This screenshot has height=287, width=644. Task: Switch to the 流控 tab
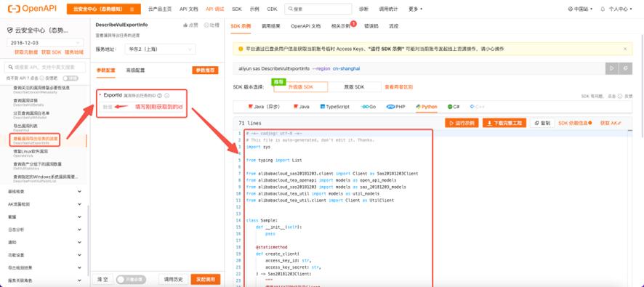click(393, 26)
